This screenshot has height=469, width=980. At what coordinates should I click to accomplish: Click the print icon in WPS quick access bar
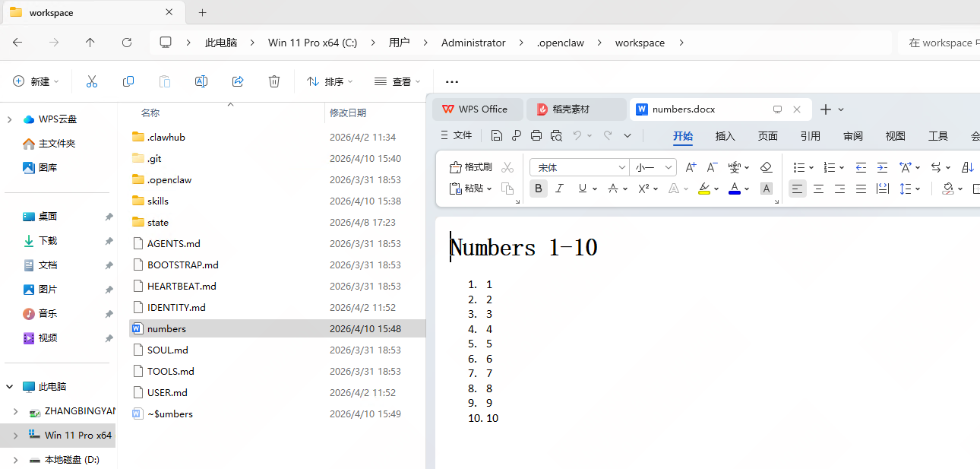click(x=536, y=135)
